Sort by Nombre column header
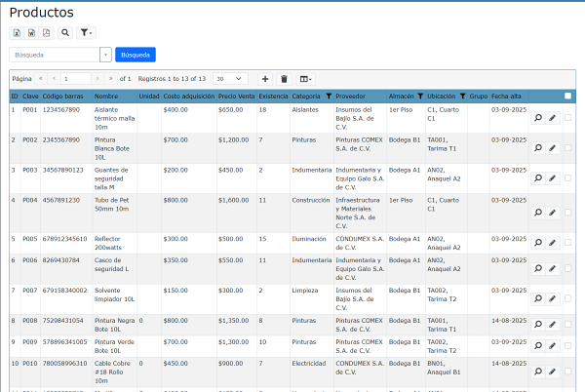This screenshot has height=392, width=585. [106, 97]
